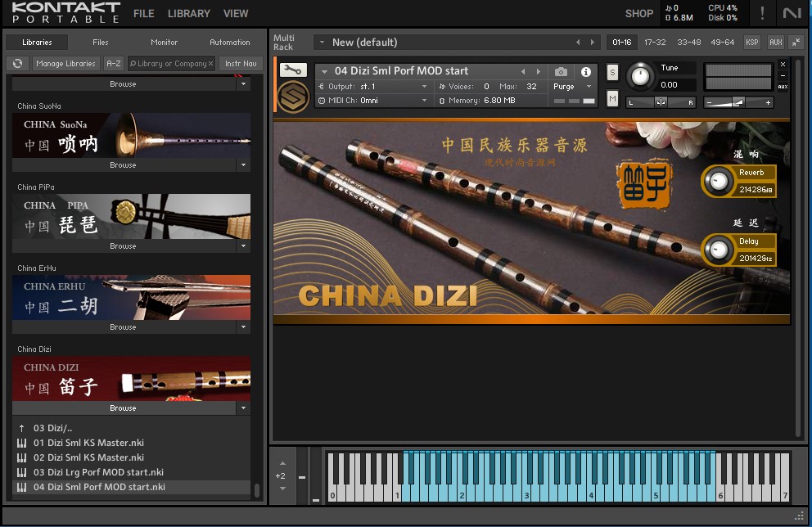Open instrument edit mode wrench icon

pos(293,70)
